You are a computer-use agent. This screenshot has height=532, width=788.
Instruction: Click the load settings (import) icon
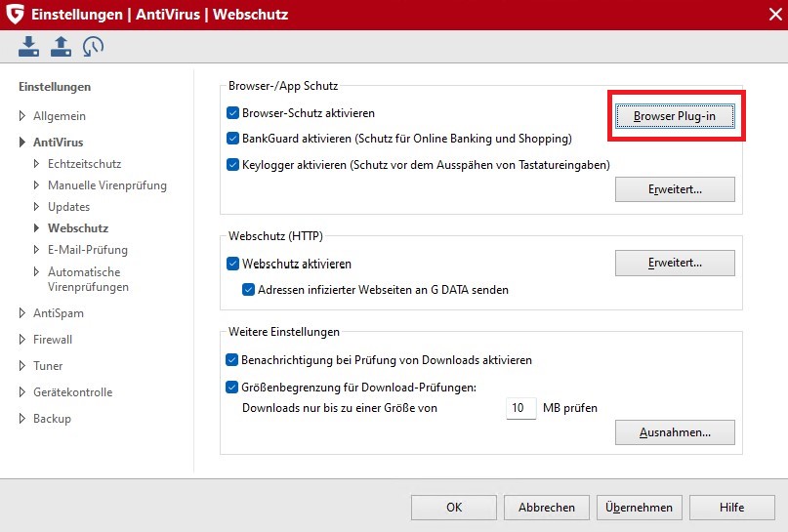pos(28,46)
